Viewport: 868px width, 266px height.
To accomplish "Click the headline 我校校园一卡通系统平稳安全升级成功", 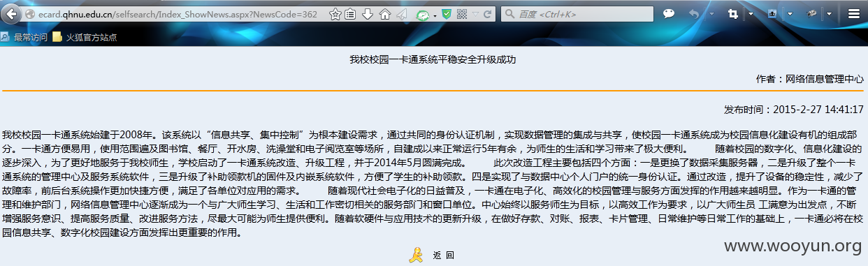I will click(x=433, y=60).
